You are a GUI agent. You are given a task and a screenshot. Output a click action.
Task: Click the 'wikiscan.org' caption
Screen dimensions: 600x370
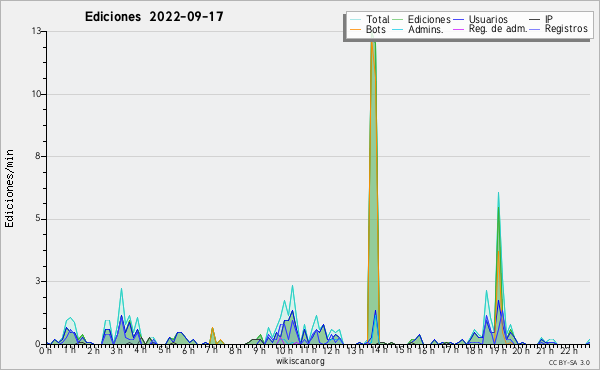[x=300, y=361]
